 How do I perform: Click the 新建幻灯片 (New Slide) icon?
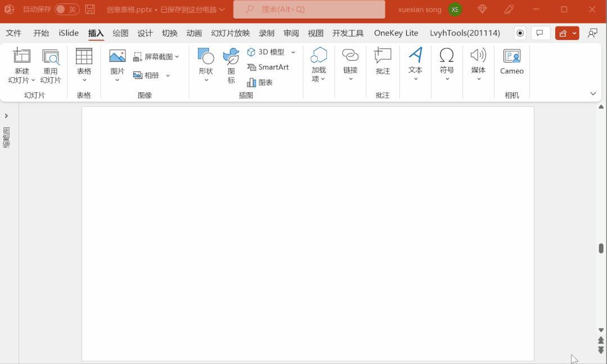point(22,56)
